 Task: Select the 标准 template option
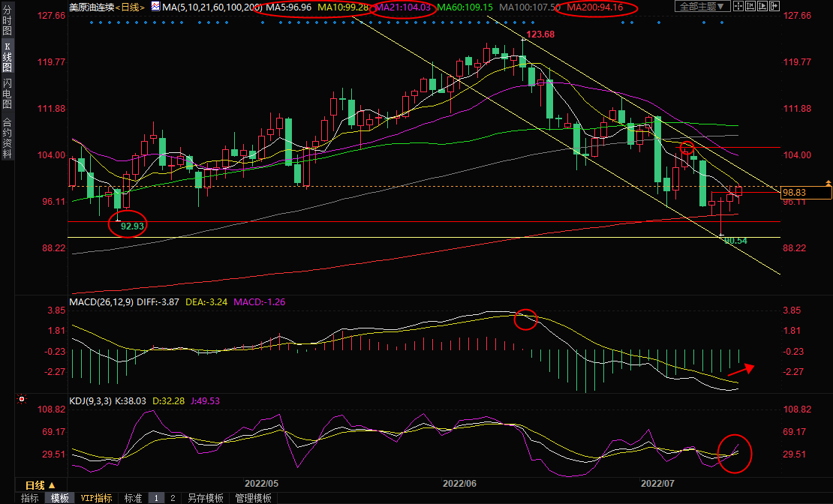click(x=132, y=498)
